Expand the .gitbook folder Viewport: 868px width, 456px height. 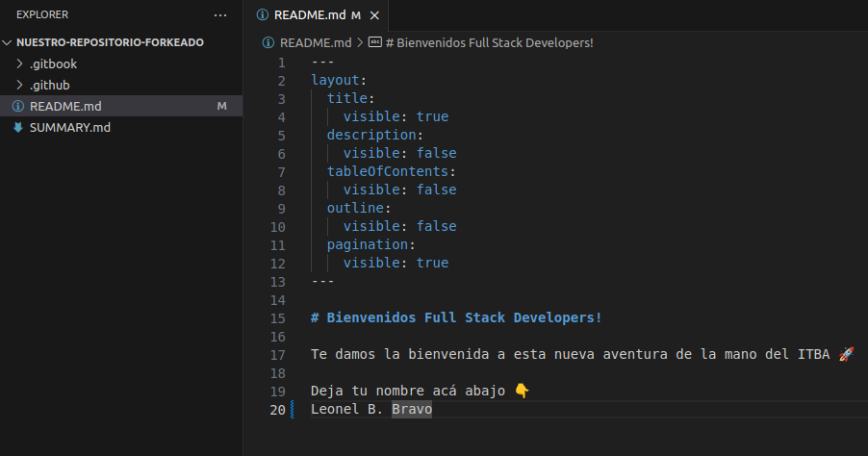(x=21, y=63)
